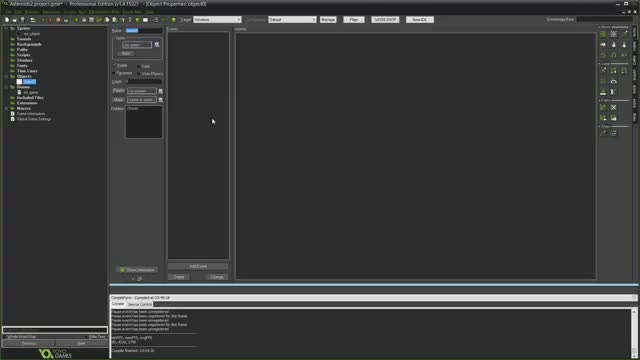Screen dimensions: 640x360
Task: Open the sprite selection menu icon
Action: point(157,45)
